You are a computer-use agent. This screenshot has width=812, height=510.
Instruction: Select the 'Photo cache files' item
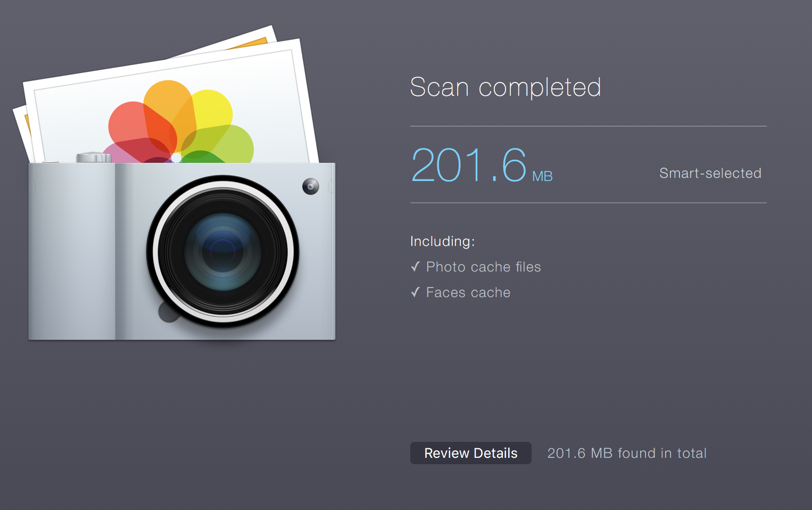(483, 267)
